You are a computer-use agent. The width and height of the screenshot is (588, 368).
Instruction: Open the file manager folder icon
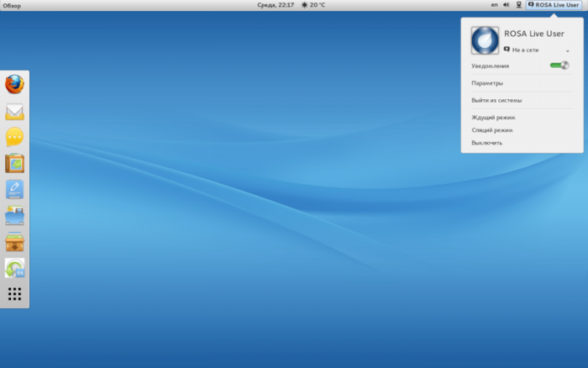[14, 216]
